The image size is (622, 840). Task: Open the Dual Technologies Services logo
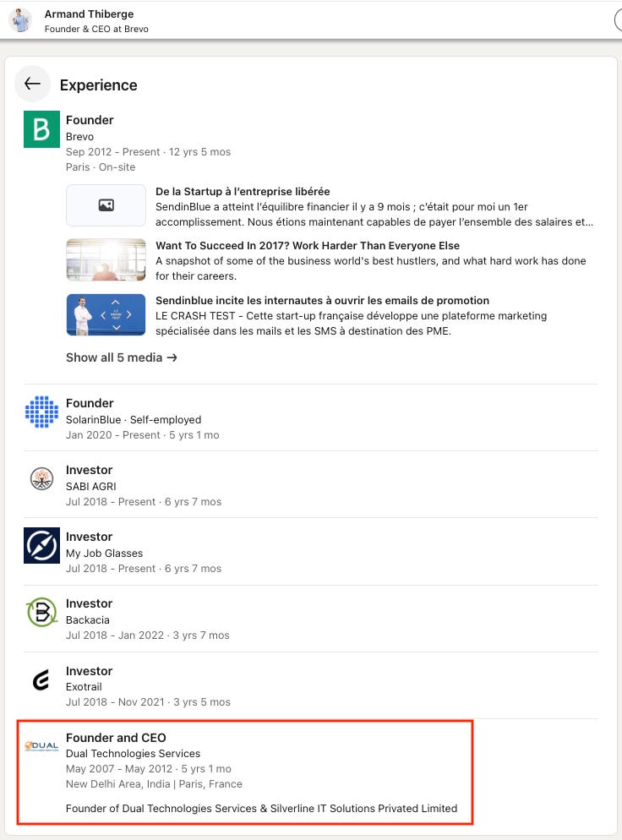[x=41, y=745]
